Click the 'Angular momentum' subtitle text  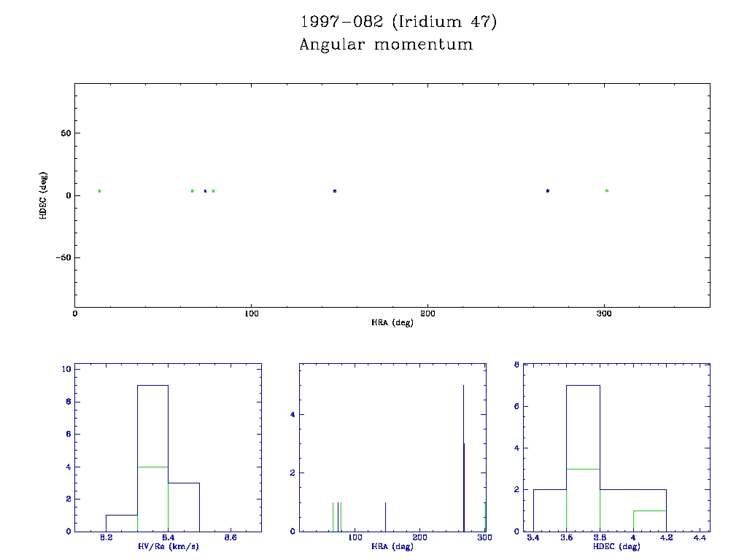pyautogui.click(x=386, y=45)
